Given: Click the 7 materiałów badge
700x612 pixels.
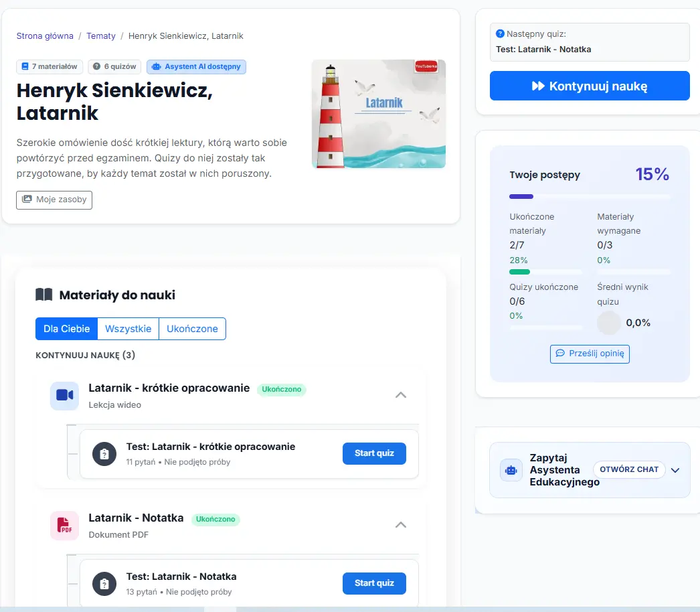Looking at the screenshot, I should (x=50, y=66).
